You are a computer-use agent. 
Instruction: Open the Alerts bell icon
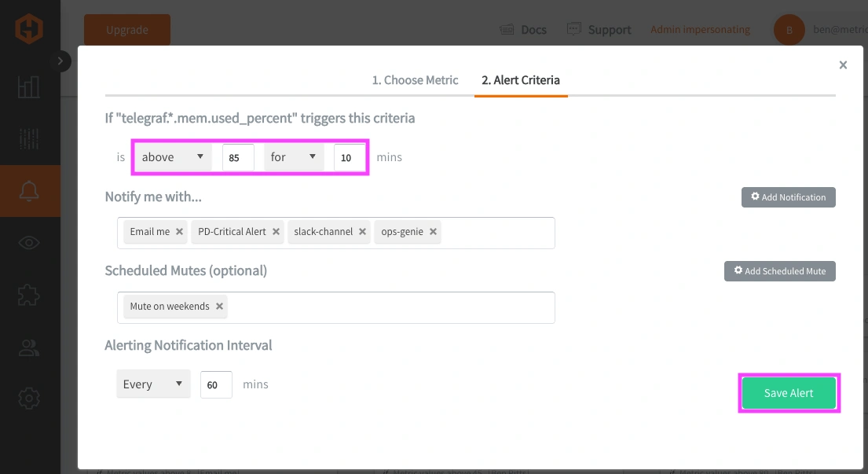click(29, 191)
